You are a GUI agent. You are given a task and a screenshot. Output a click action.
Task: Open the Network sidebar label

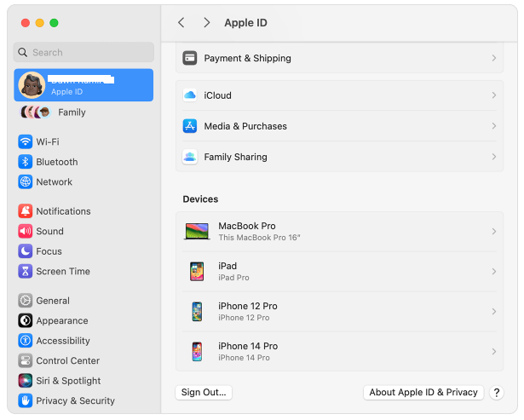[55, 181]
